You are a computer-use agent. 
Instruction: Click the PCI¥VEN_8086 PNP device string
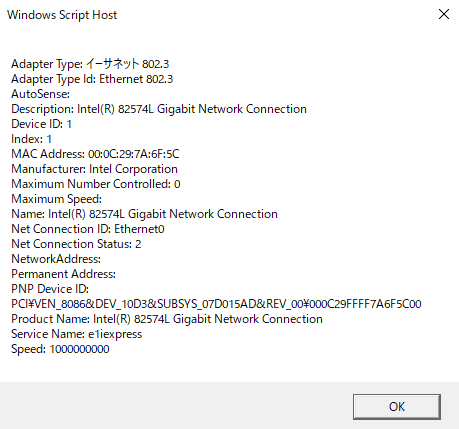pos(216,304)
